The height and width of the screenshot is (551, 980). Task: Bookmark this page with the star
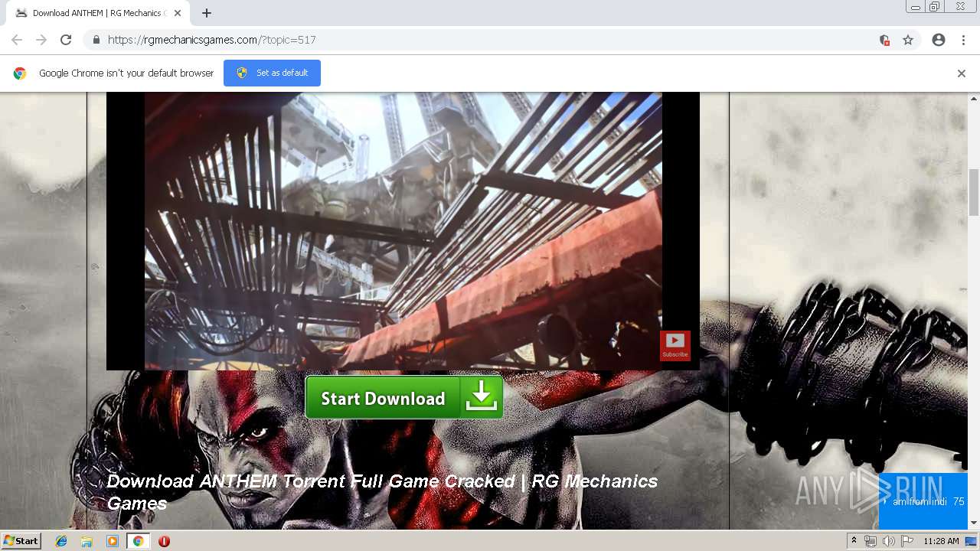[908, 40]
